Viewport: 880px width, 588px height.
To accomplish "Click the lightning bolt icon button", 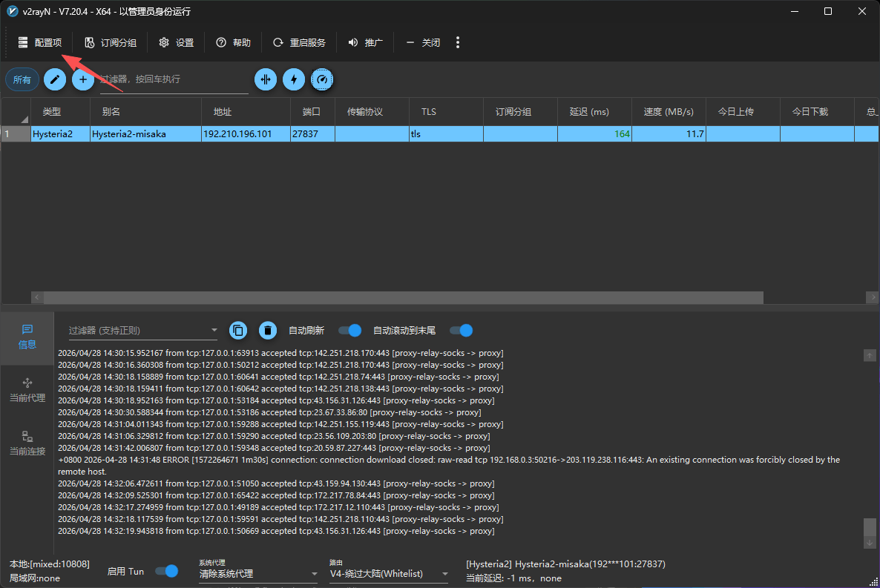I will click(x=294, y=79).
